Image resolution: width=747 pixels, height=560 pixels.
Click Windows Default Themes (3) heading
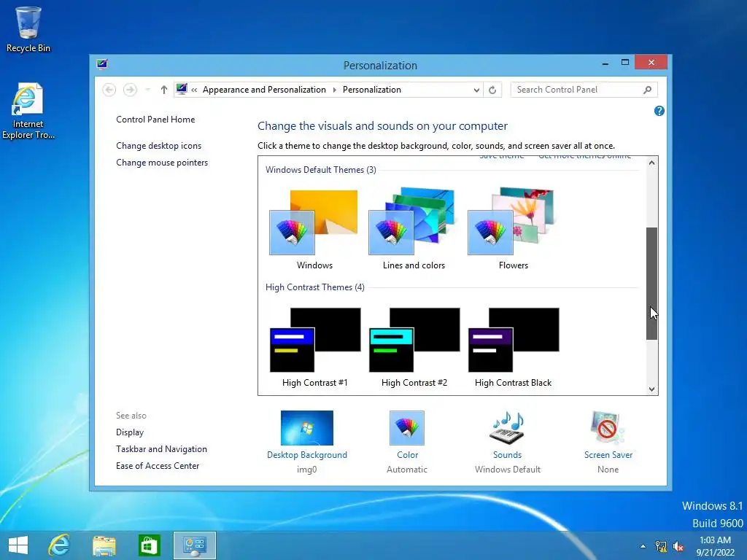[x=321, y=170]
